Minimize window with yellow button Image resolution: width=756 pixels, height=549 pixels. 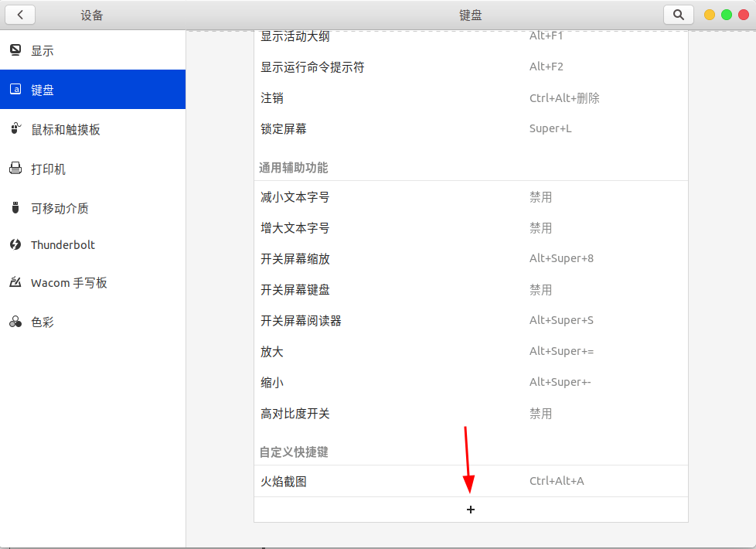coord(709,15)
